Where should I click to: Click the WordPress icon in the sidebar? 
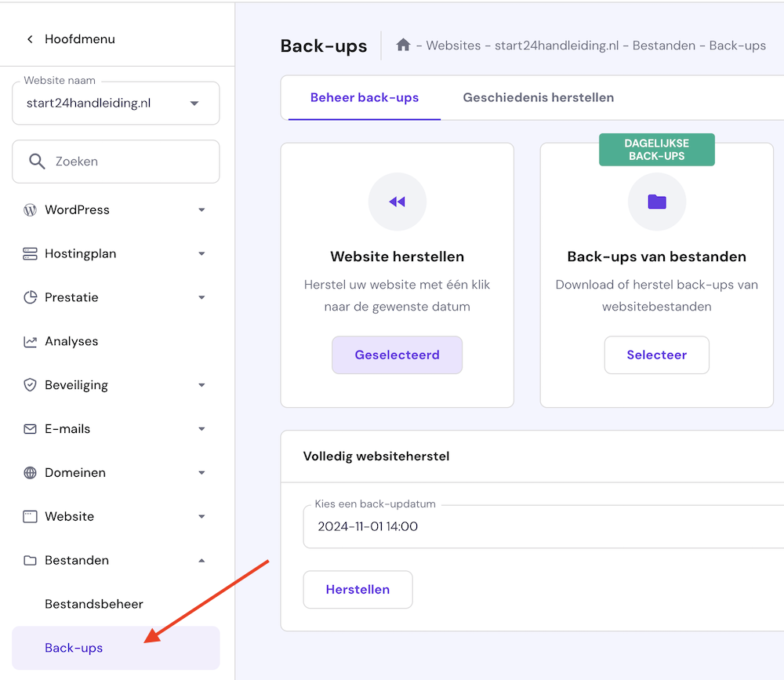point(30,209)
